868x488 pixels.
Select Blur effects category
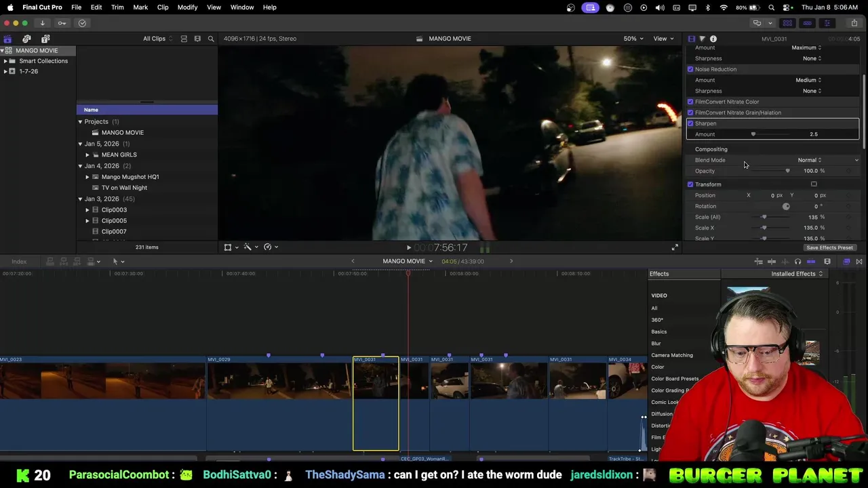[656, 344]
